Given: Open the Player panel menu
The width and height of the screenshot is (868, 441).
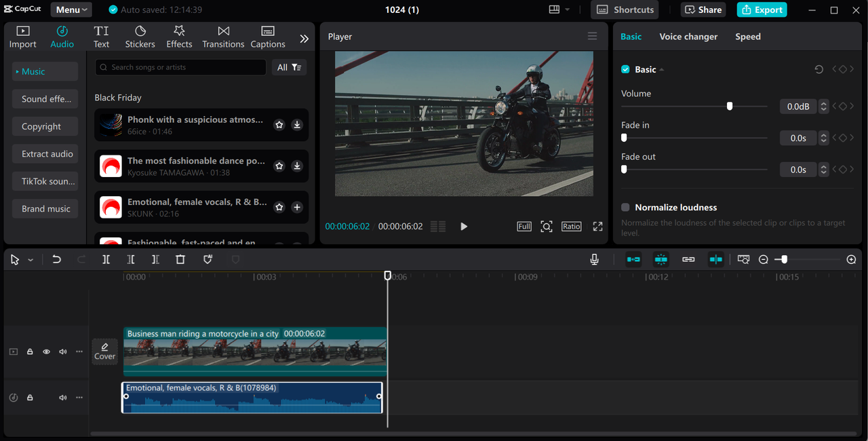Looking at the screenshot, I should [x=593, y=37].
